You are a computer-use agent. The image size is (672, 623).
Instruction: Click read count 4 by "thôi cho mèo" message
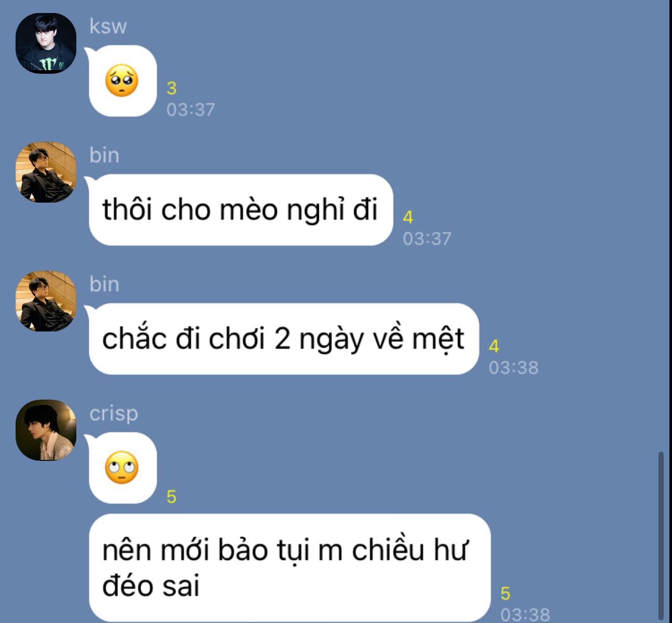click(408, 217)
